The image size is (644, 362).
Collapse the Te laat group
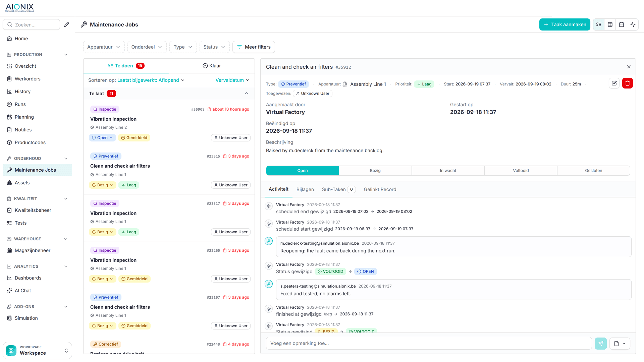coord(247,94)
